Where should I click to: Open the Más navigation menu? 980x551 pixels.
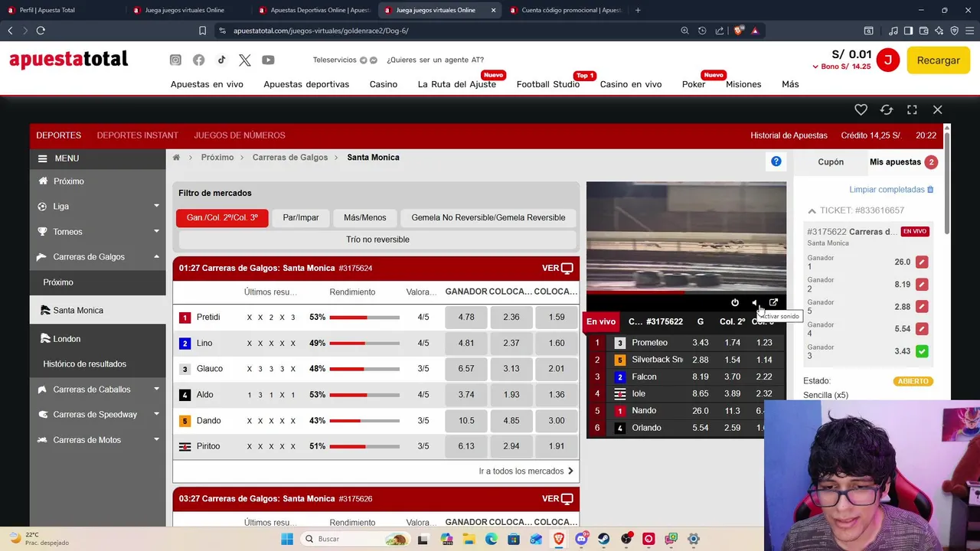tap(790, 84)
